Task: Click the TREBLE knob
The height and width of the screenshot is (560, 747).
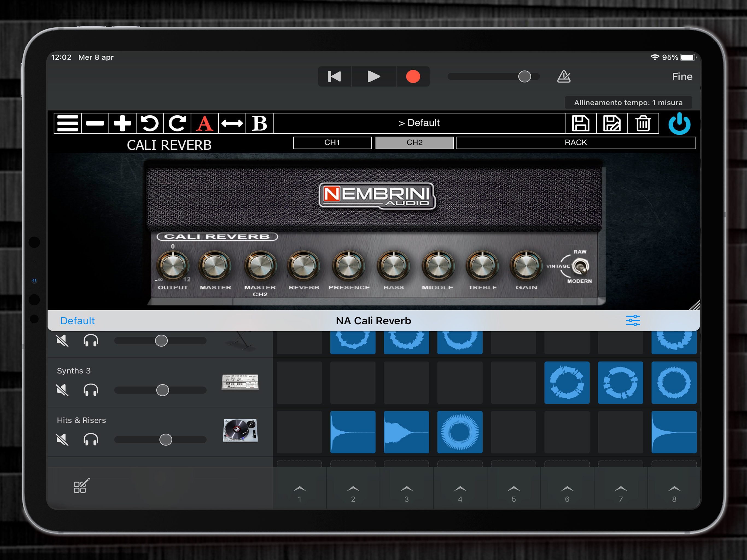Action: (482, 266)
